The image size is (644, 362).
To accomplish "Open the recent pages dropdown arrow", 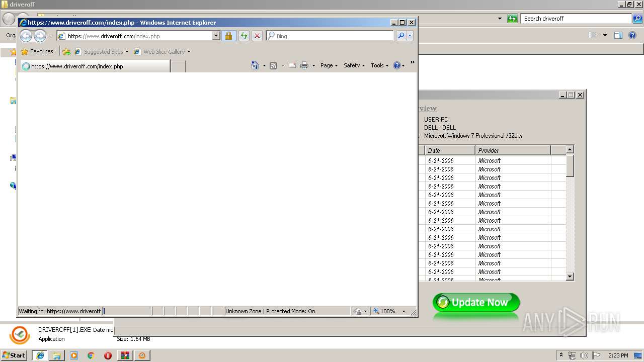I will [x=51, y=36].
